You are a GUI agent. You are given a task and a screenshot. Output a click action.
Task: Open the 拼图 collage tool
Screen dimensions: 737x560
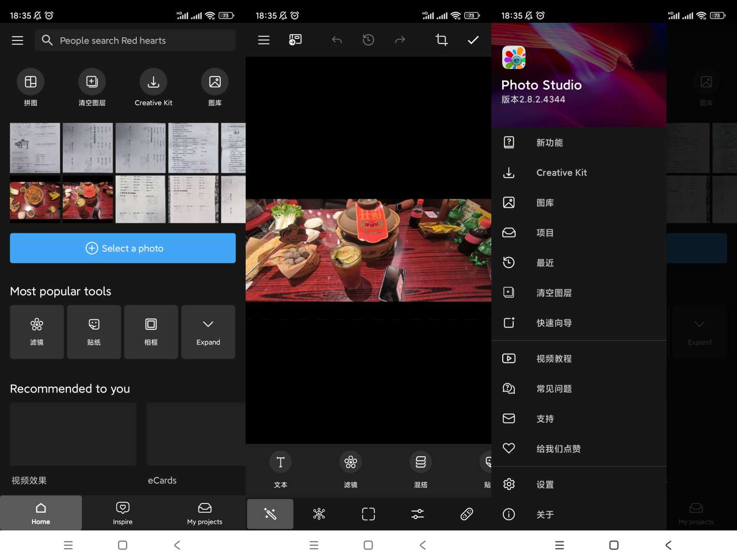click(31, 87)
